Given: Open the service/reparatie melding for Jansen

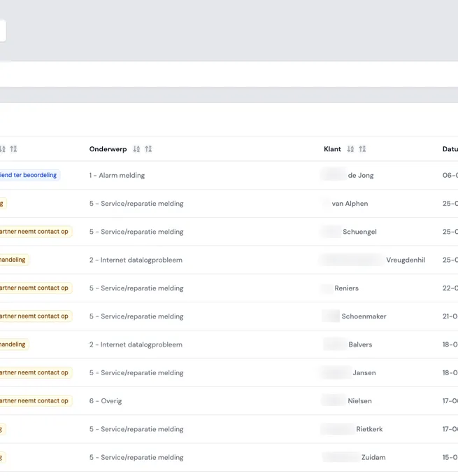Looking at the screenshot, I should click(x=136, y=373).
